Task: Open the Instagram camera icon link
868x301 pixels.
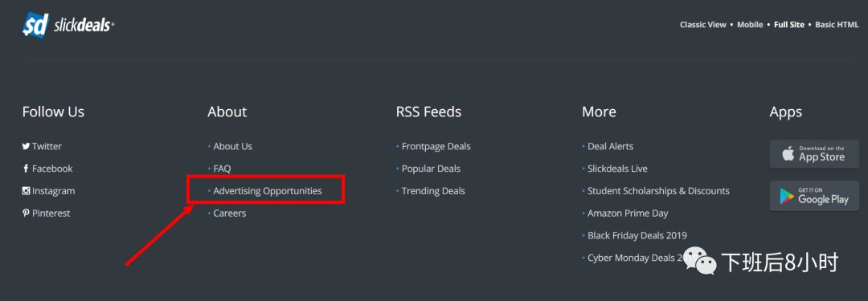Action: coord(26,191)
